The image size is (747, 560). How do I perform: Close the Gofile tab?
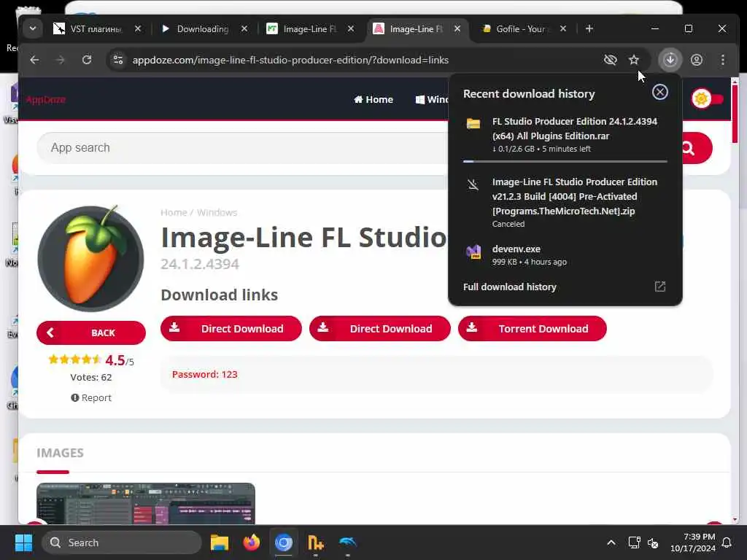[x=563, y=29]
